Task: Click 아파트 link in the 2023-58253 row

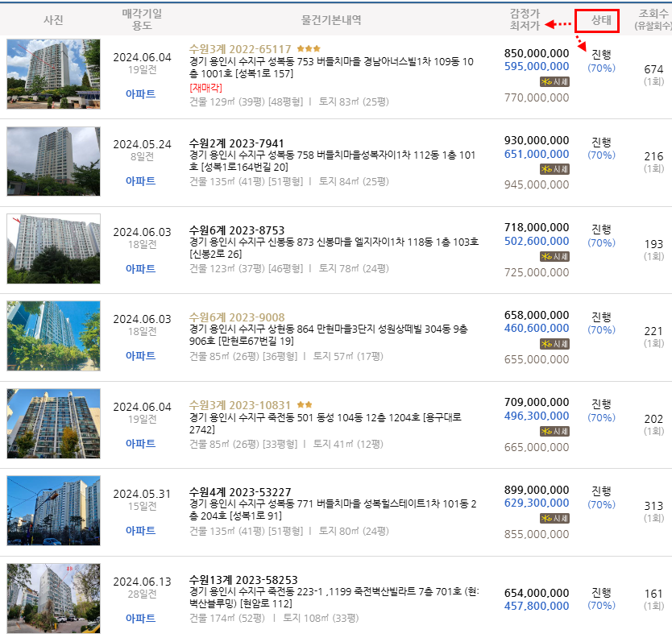Action: [x=140, y=619]
